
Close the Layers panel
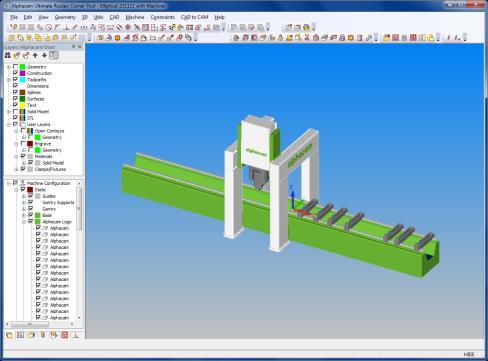coord(80,47)
